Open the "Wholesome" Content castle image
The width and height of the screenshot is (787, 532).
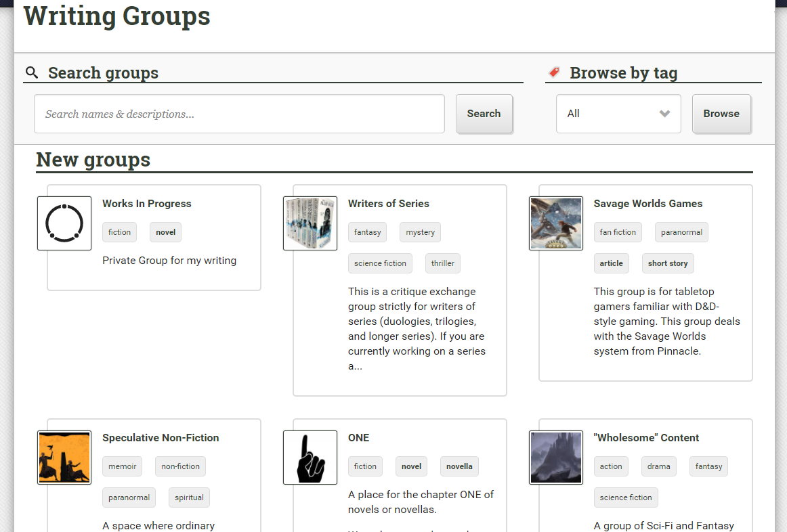[x=556, y=458]
